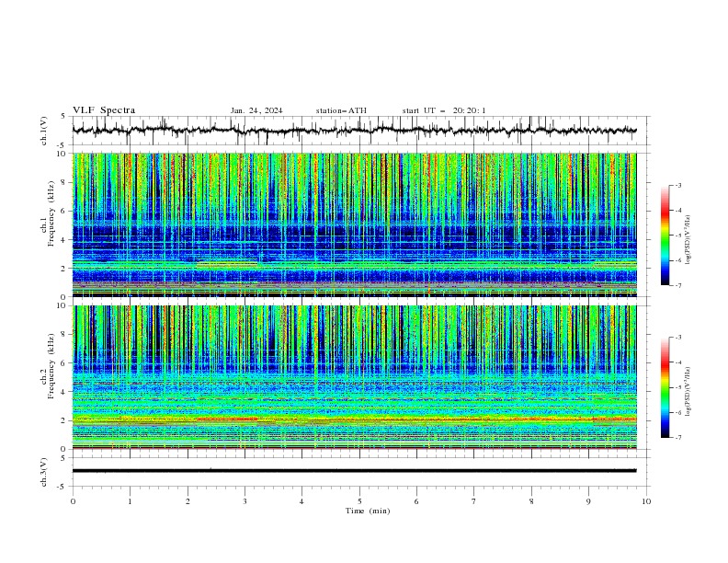This screenshot has width=728, height=563.
Task: Click the station=ATH label
Action: (341, 110)
